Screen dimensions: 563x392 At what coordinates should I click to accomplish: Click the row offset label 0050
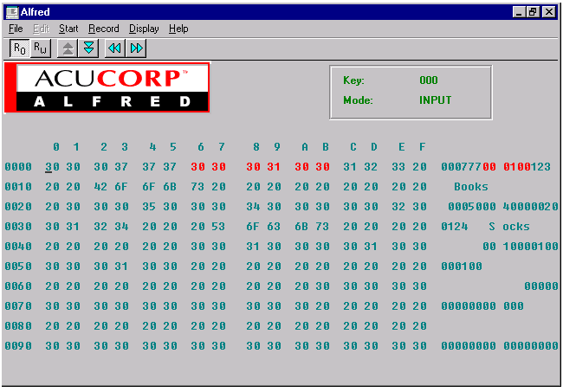pyautogui.click(x=18, y=267)
